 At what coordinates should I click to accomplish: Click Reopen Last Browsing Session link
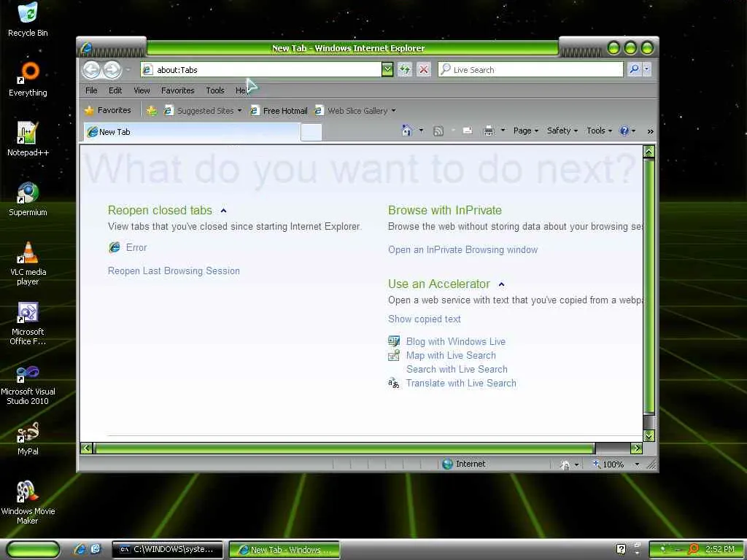174,271
